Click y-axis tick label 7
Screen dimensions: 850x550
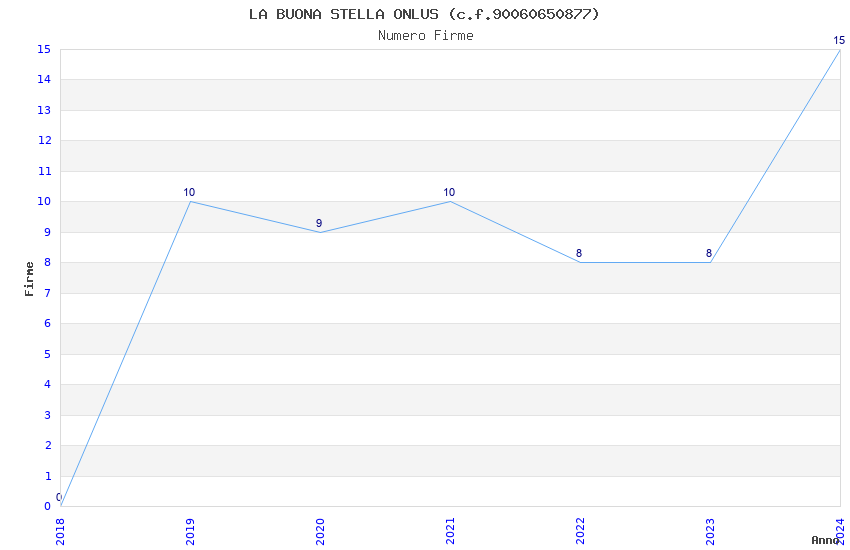[48, 293]
